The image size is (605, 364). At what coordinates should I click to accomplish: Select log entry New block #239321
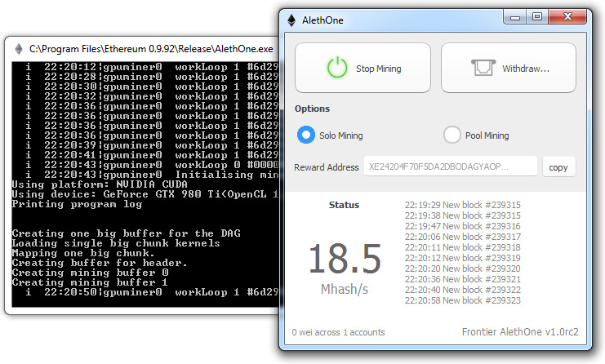coord(463,279)
